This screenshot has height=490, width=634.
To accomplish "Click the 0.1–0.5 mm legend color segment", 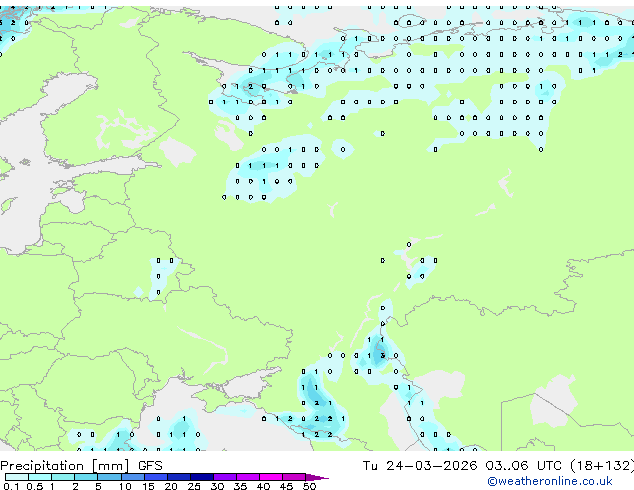I will pos(17,477).
